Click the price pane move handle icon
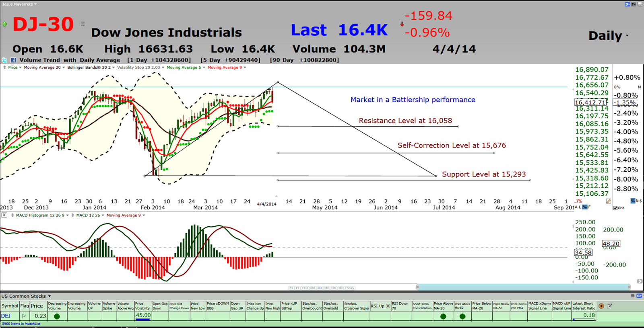 click(x=4, y=68)
